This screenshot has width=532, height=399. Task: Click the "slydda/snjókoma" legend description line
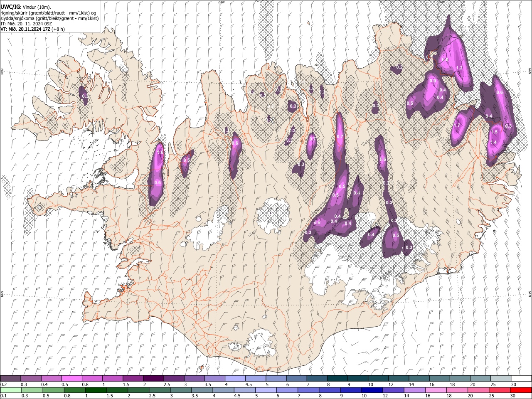[49, 18]
